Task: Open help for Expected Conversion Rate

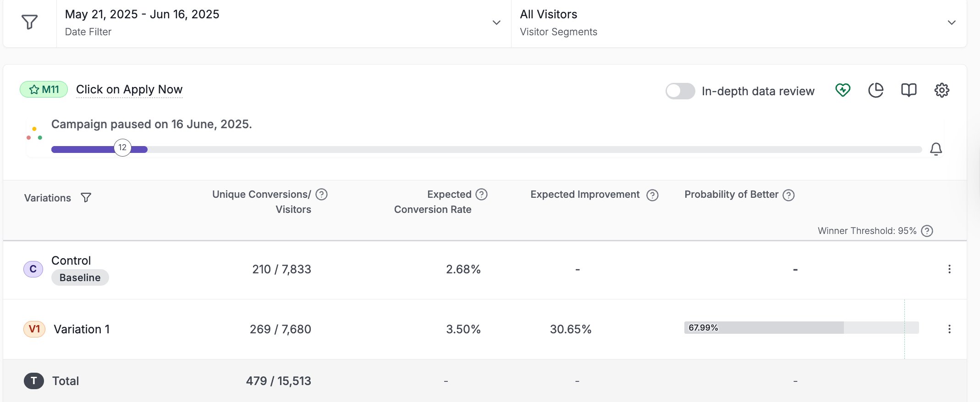Action: [x=481, y=195]
